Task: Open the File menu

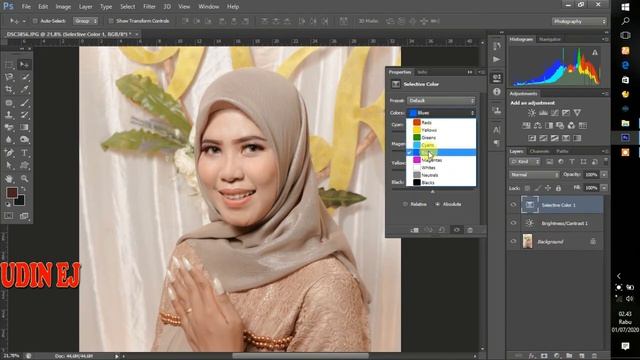Action: [x=26, y=7]
